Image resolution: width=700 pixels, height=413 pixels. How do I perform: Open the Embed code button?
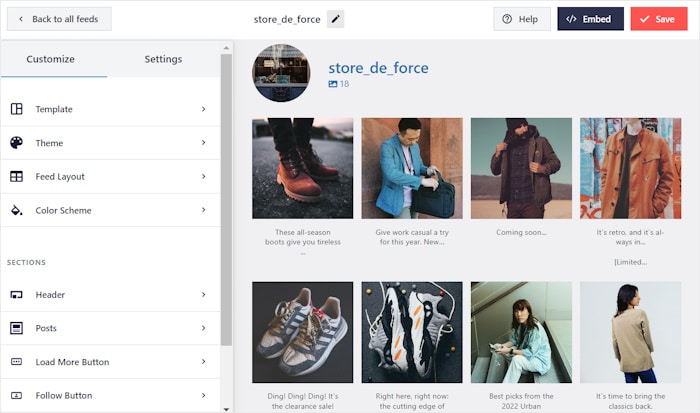click(x=590, y=19)
